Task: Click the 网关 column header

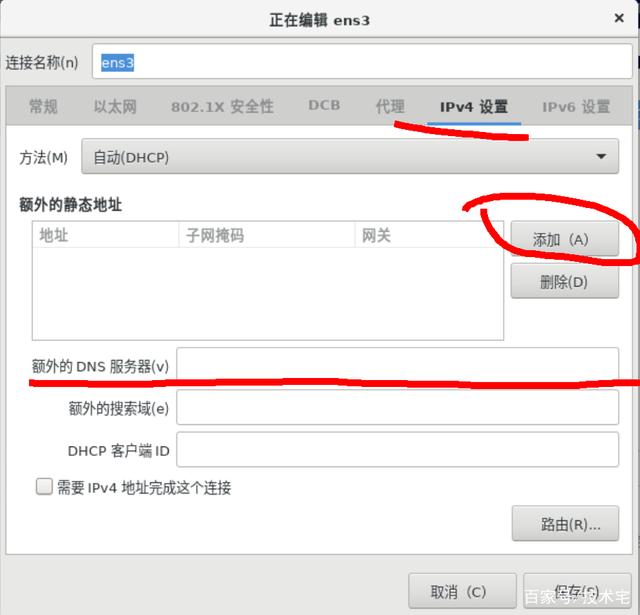Action: [429, 235]
